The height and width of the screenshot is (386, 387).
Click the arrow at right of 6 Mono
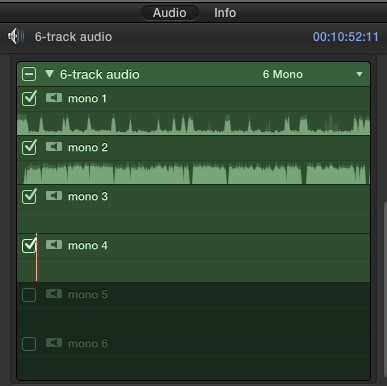(x=359, y=74)
